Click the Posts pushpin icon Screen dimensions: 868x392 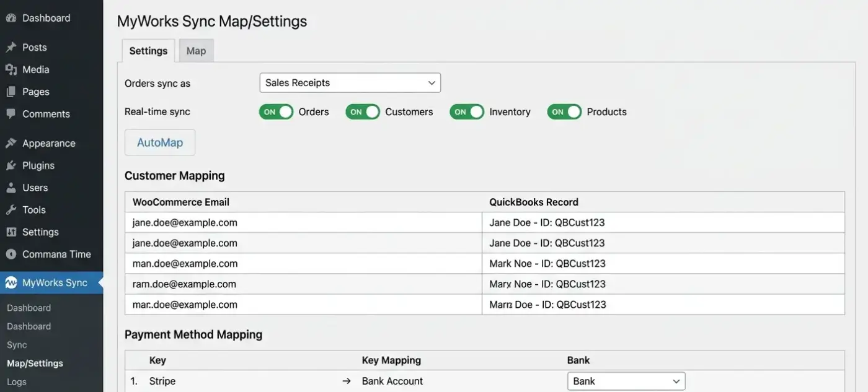pyautogui.click(x=11, y=47)
